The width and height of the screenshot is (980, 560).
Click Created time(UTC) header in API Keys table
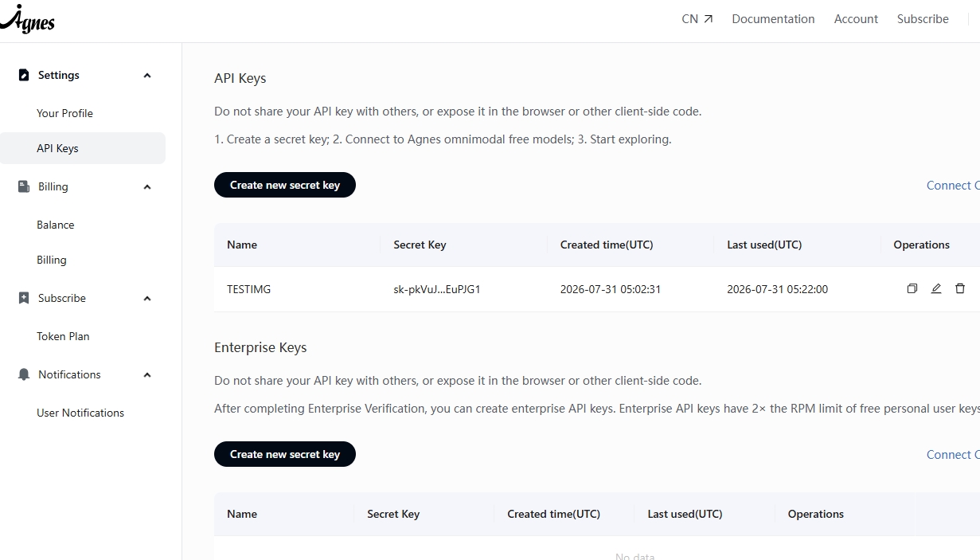pyautogui.click(x=607, y=245)
